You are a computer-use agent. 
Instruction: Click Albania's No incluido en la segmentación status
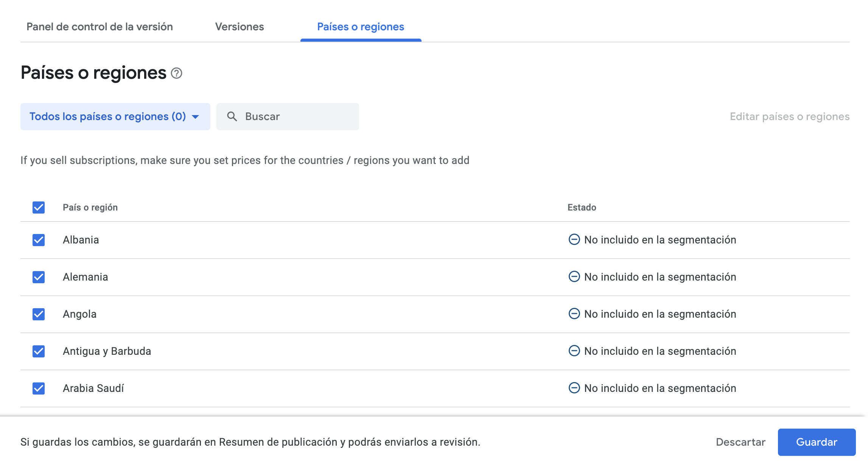coord(660,240)
